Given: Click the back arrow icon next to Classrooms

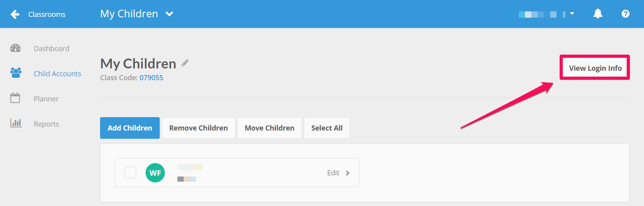Looking at the screenshot, I should click(15, 15).
